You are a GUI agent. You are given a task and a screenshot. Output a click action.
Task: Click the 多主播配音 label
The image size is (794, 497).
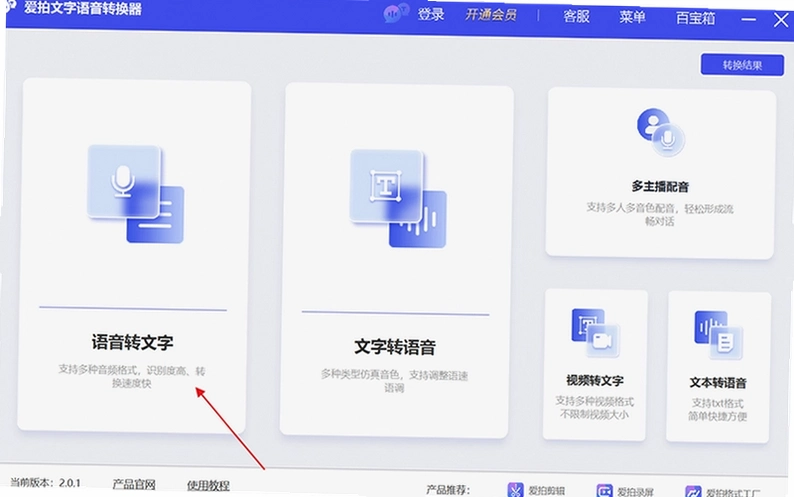[x=660, y=186]
